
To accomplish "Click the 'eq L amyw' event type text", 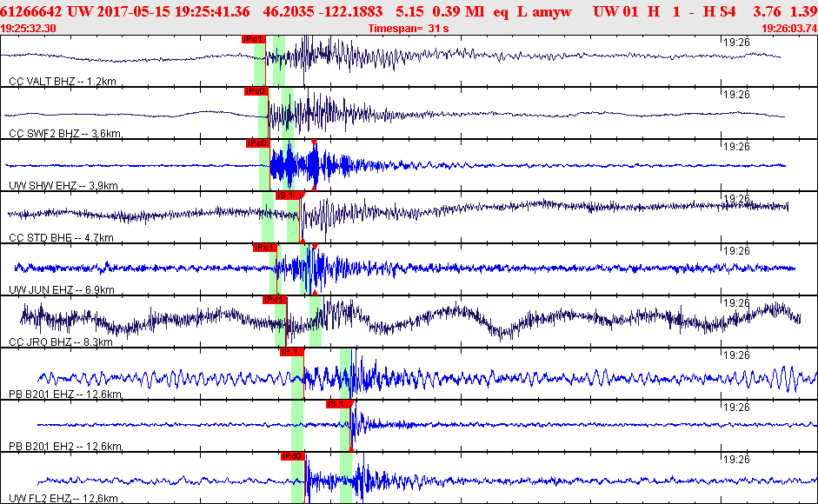I will tap(533, 11).
